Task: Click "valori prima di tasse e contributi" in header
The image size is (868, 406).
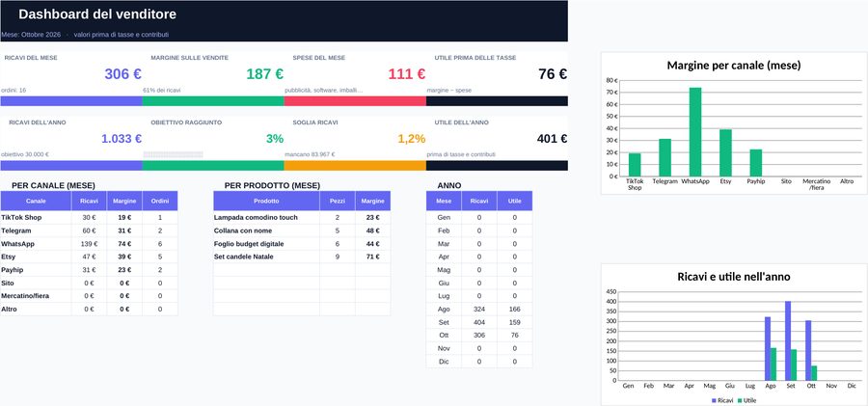Action: (x=122, y=35)
